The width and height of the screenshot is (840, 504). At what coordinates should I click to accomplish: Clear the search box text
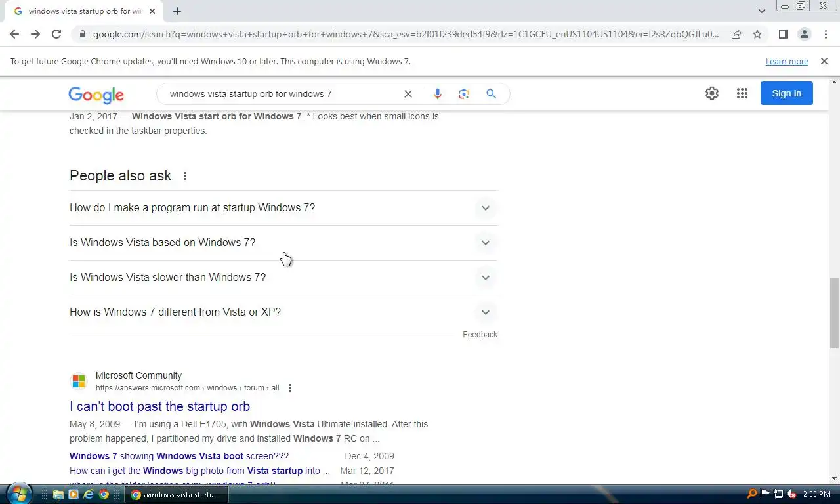click(408, 94)
